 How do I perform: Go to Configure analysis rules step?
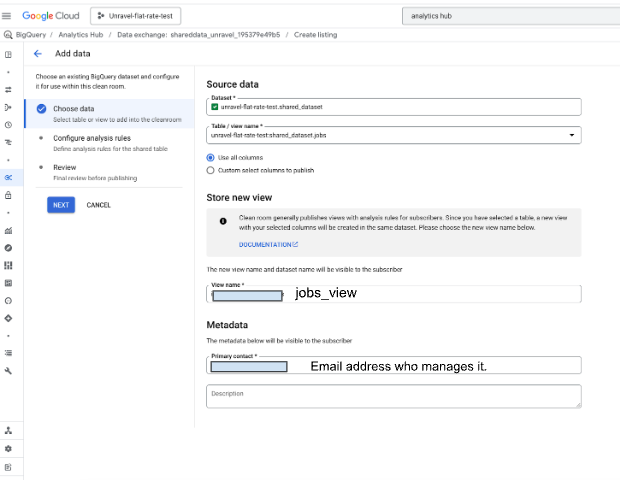(x=92, y=138)
